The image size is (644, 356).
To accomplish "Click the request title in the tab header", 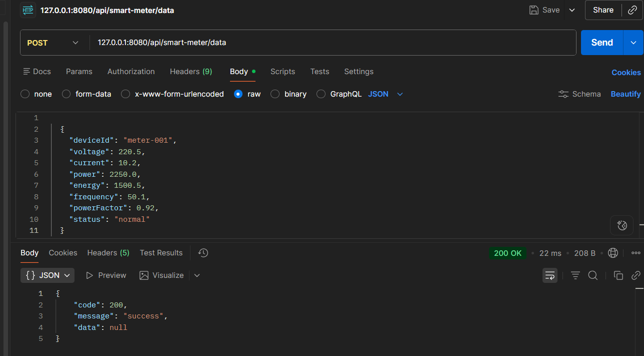I will pos(107,10).
